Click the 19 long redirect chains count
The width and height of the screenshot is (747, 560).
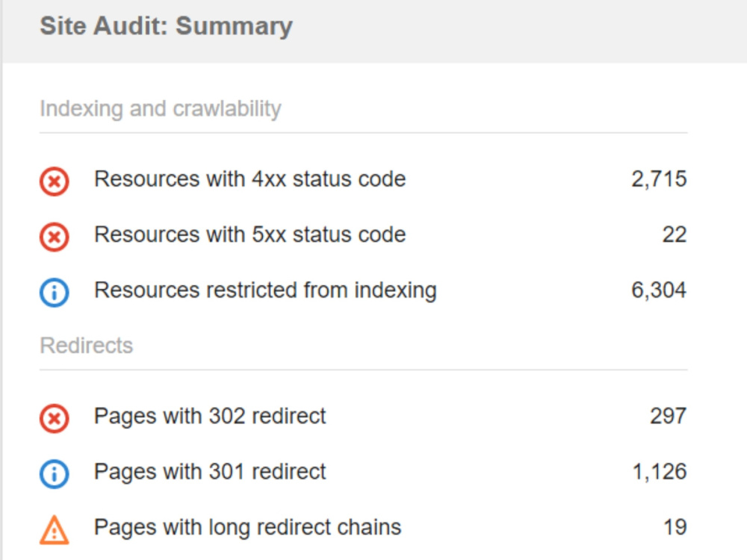click(675, 528)
